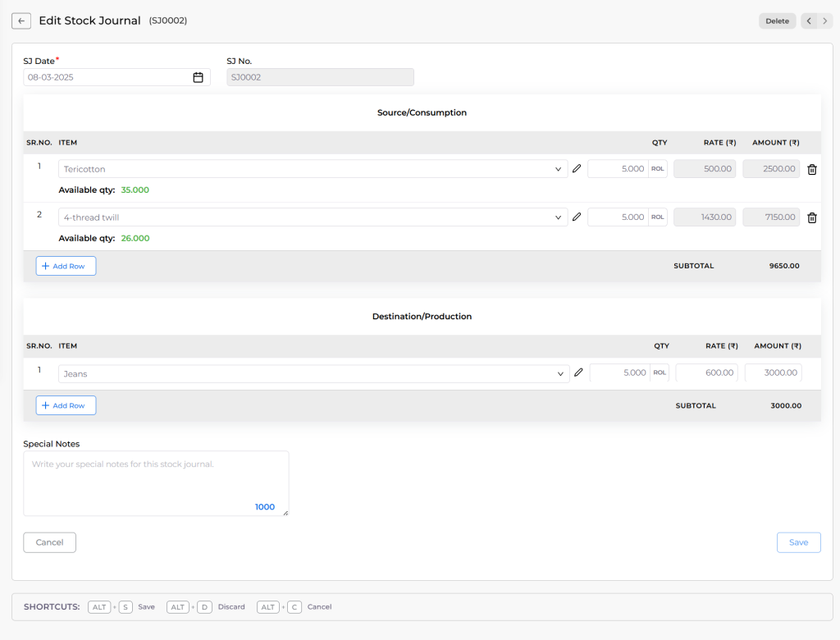
Task: Click the Destination/Production heading
Action: 422,316
